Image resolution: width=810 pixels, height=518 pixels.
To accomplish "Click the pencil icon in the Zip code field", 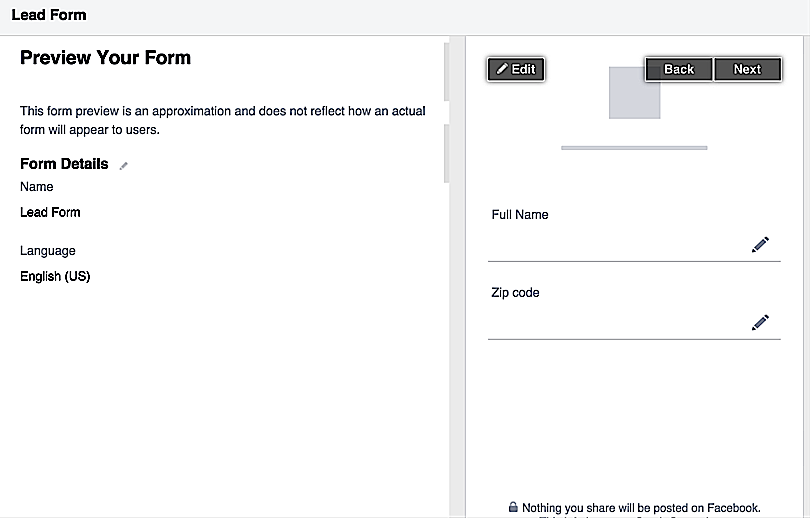I will tap(760, 322).
